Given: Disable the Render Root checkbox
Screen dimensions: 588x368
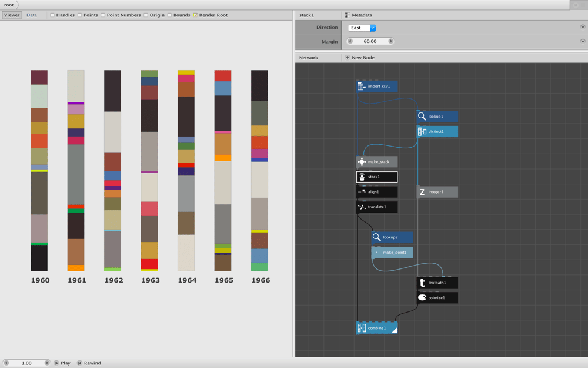Looking at the screenshot, I should (195, 15).
